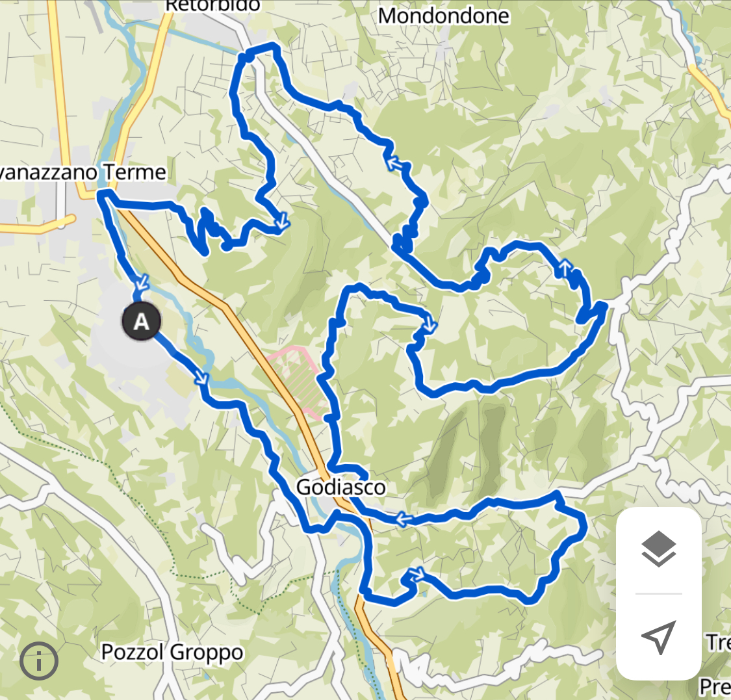
Task: Click the Rivanazzano Terme town label
Action: point(83,172)
